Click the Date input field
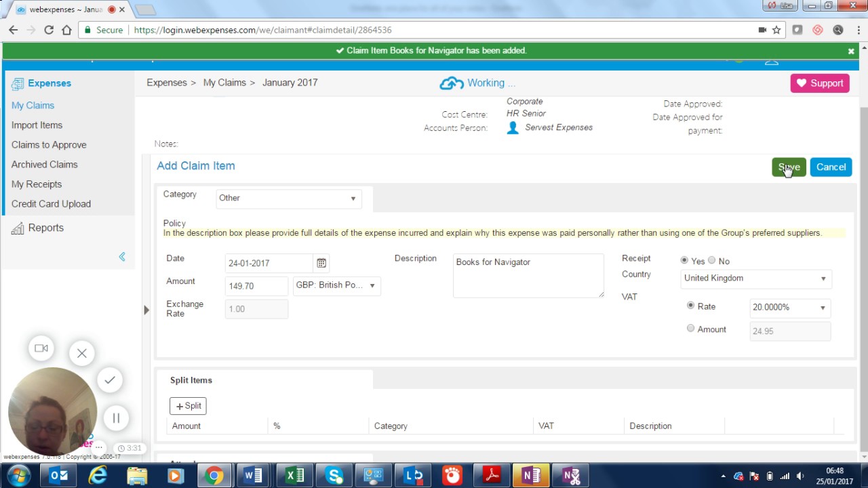Screen dimensions: 868x488 269,264
